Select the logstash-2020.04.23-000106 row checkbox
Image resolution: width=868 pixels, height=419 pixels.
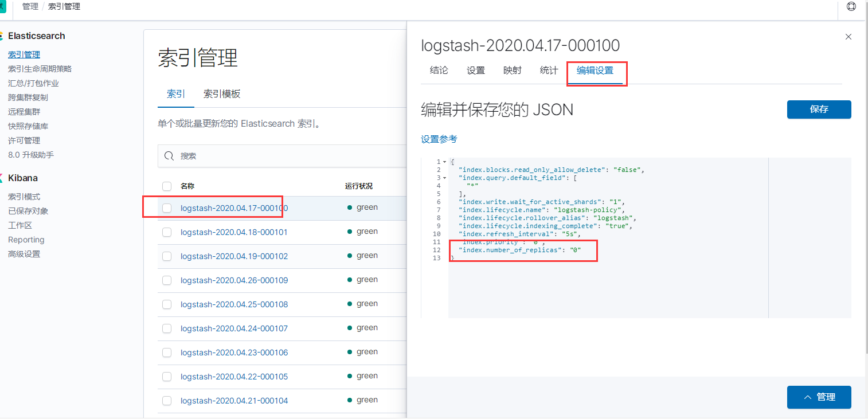[x=167, y=353]
